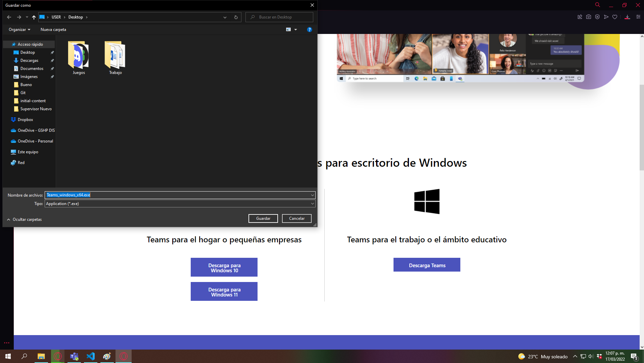
Task: Open browser easy setup menu icon
Action: [x=638, y=17]
